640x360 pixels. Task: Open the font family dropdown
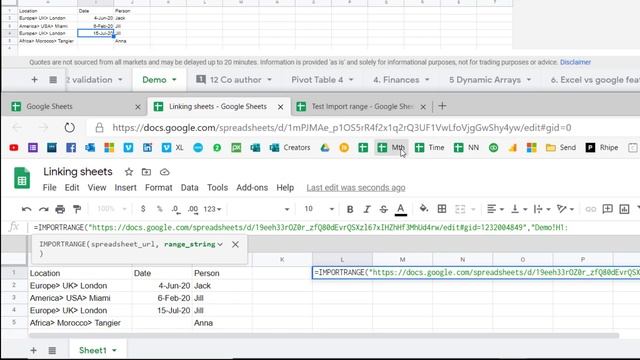point(260,209)
